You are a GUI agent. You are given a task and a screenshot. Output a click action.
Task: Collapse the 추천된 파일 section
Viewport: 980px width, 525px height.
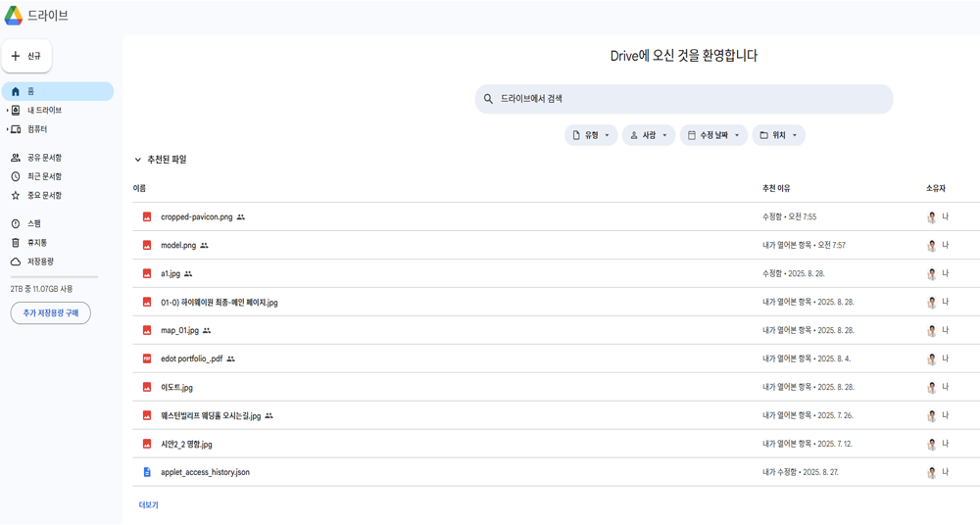pos(138,160)
